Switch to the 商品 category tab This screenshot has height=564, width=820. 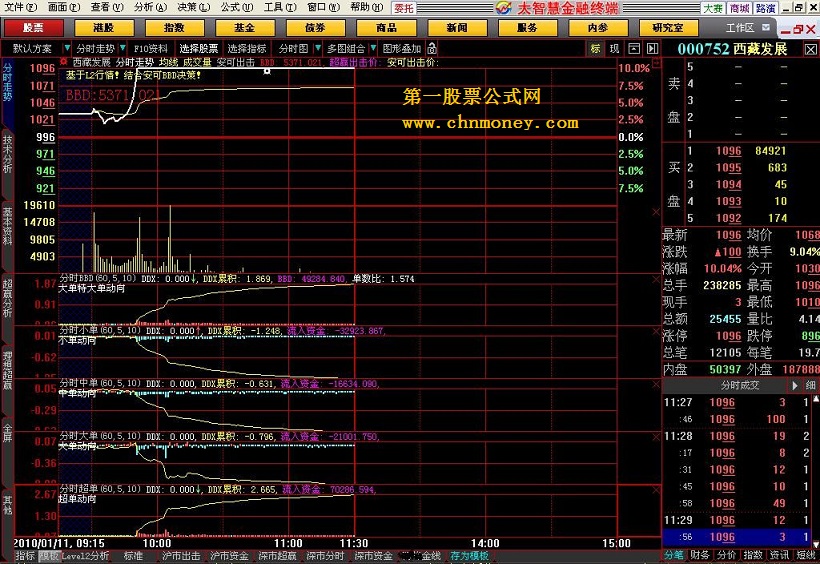tap(386, 28)
